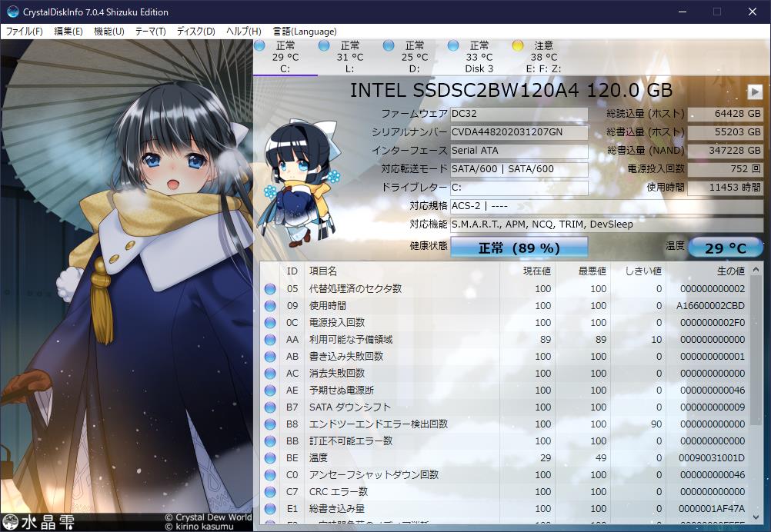Screen dimensions: 771x532
Task: Click the raw value A16600002CBD
Action: 710,306
